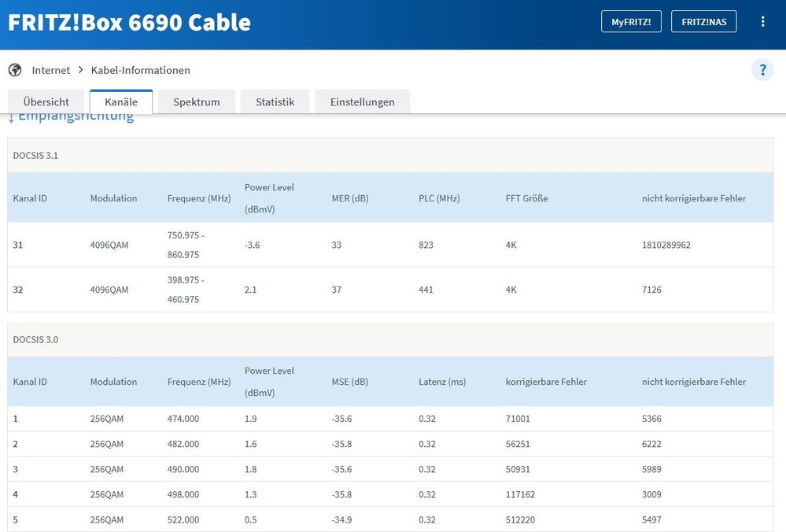Open the Einstellungen tab

361,102
